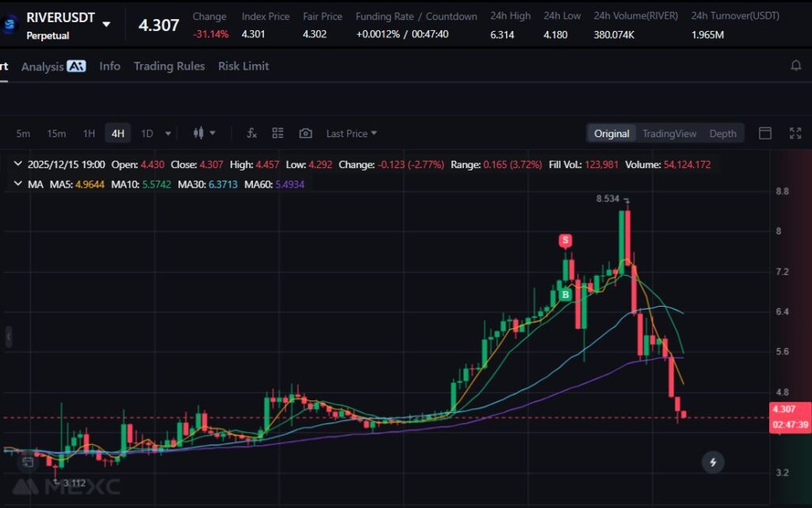Switch chart mode to TradingView

tap(669, 133)
